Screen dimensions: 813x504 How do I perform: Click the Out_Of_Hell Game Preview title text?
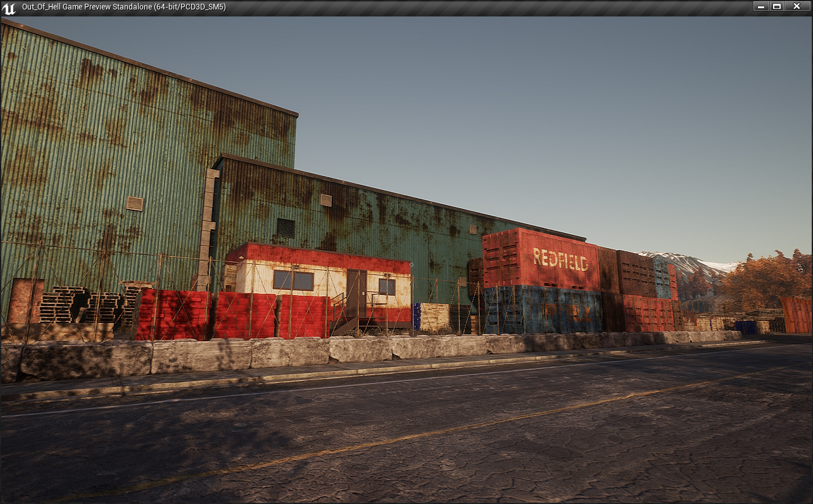(x=123, y=7)
